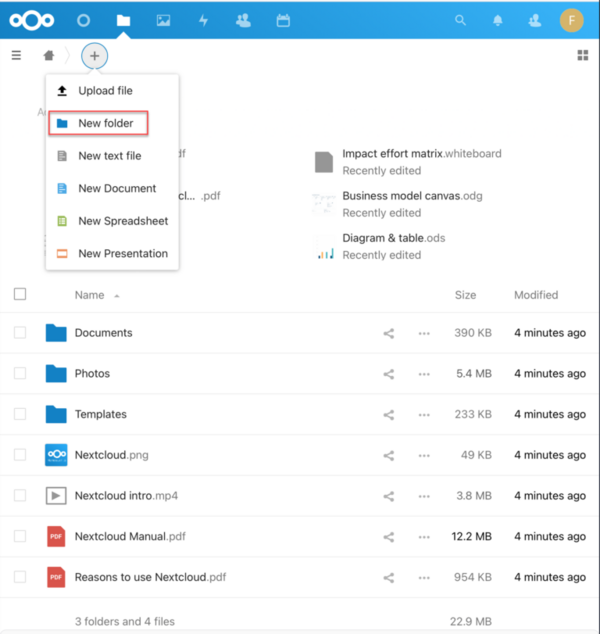
Task: Select the Nextcloud Manual.pdf checkbox
Action: pyautogui.click(x=20, y=536)
